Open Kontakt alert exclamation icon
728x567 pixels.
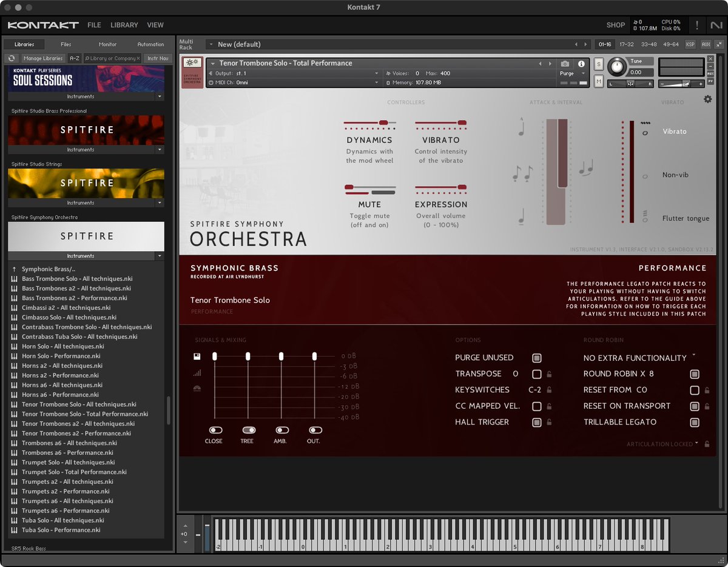click(x=697, y=25)
